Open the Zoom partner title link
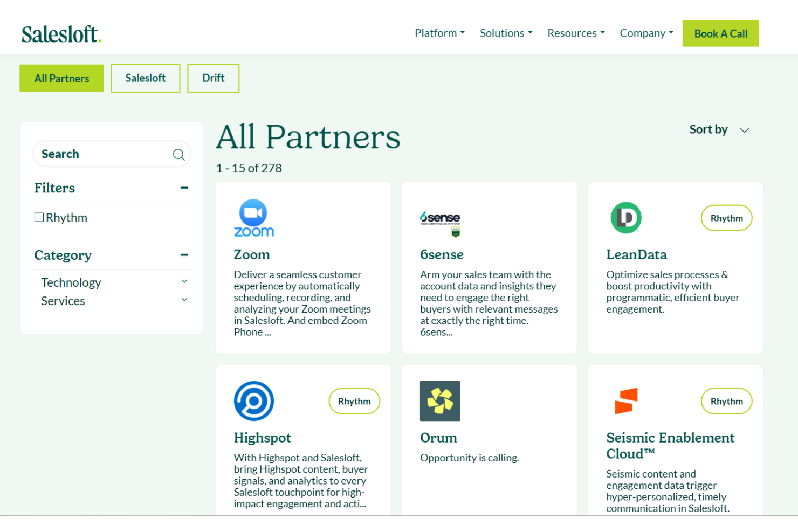This screenshot has width=798, height=532. click(x=252, y=255)
